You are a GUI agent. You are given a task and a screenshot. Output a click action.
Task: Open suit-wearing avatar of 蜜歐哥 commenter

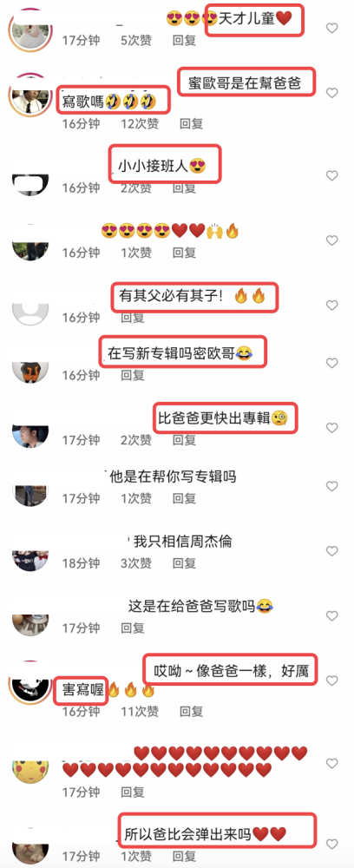pos(29,94)
